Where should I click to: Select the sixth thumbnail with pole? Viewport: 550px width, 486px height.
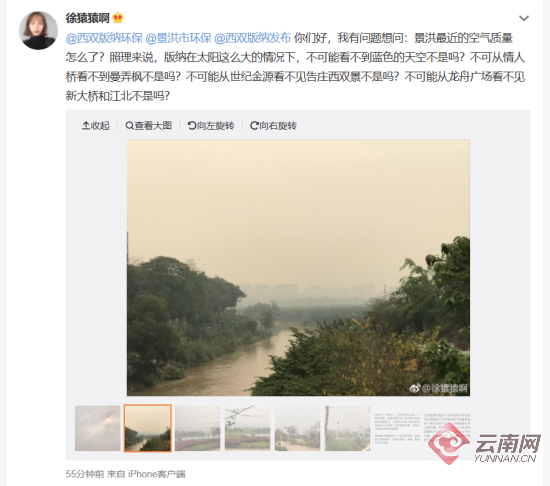pos(347,428)
